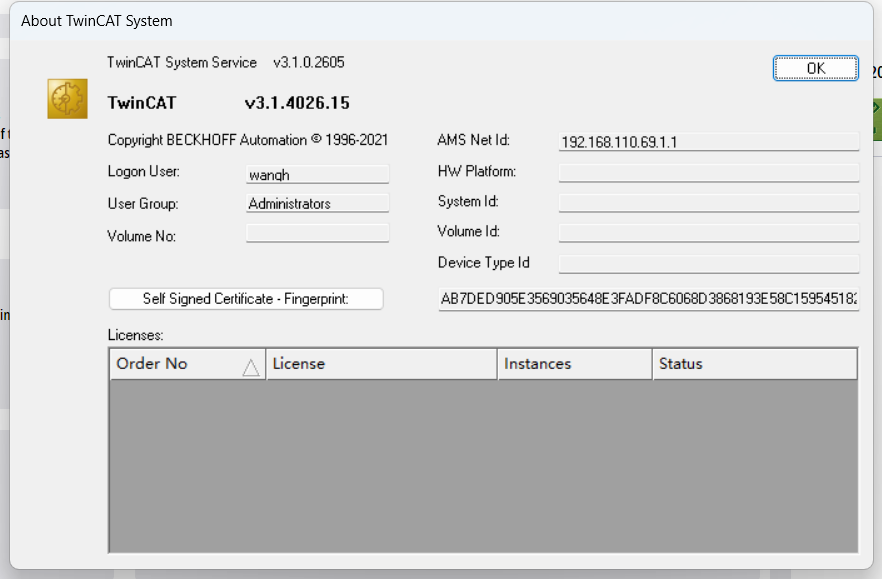
Task: Click the sort arrow in Order No header
Action: [x=251, y=367]
